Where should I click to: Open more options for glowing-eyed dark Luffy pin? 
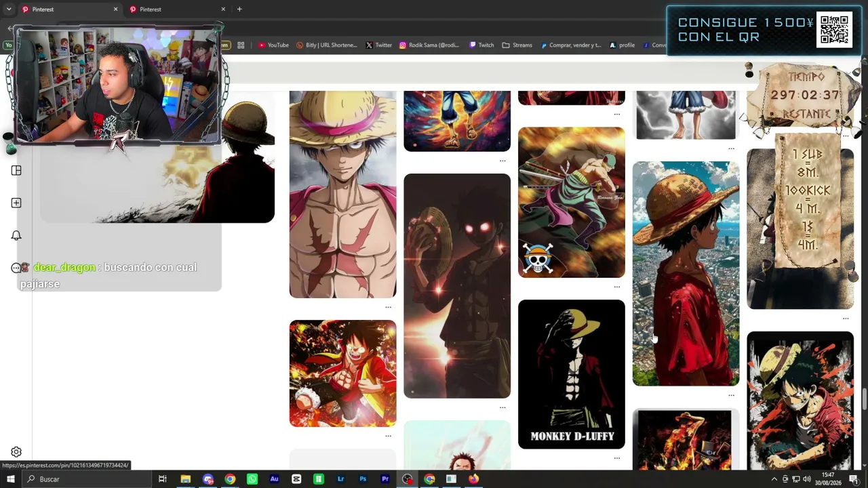coord(502,407)
